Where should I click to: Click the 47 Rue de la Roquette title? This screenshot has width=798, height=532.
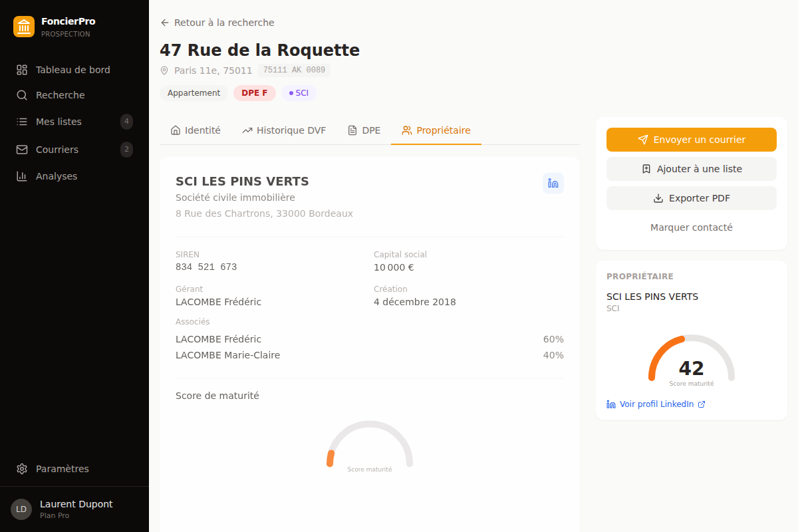[259, 50]
